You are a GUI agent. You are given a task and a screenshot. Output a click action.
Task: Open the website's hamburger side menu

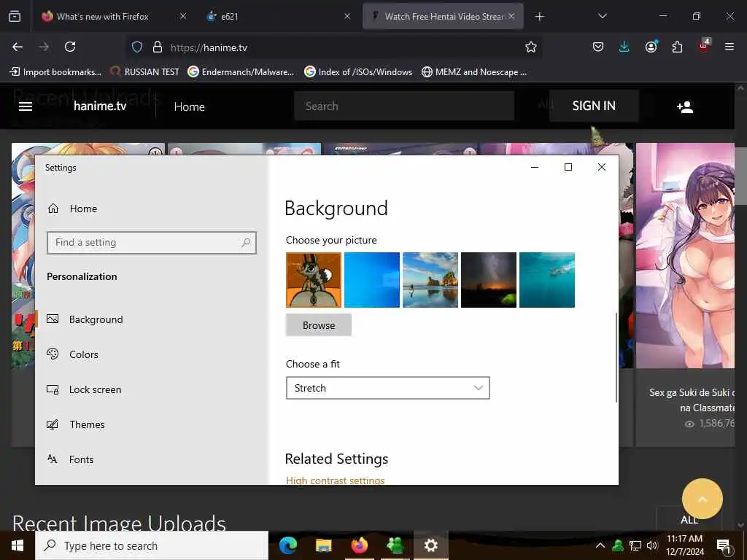(x=26, y=106)
